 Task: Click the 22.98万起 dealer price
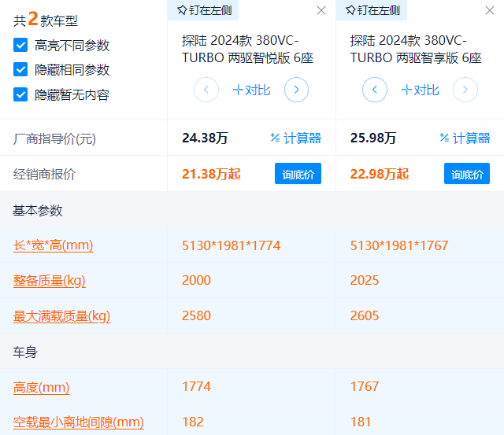click(380, 174)
